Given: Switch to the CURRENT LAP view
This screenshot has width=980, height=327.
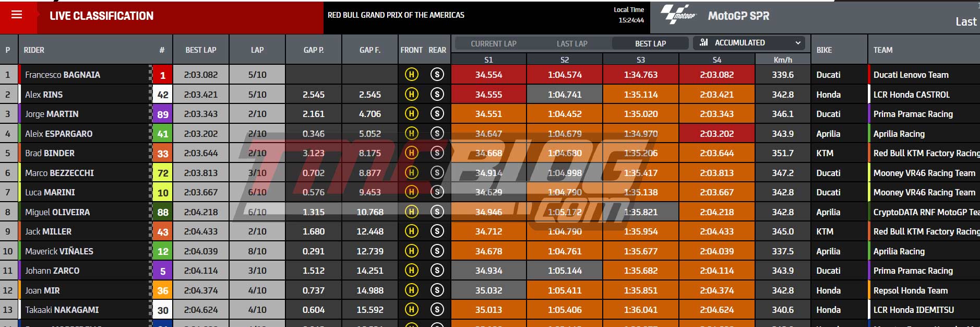Looking at the screenshot, I should [x=493, y=43].
